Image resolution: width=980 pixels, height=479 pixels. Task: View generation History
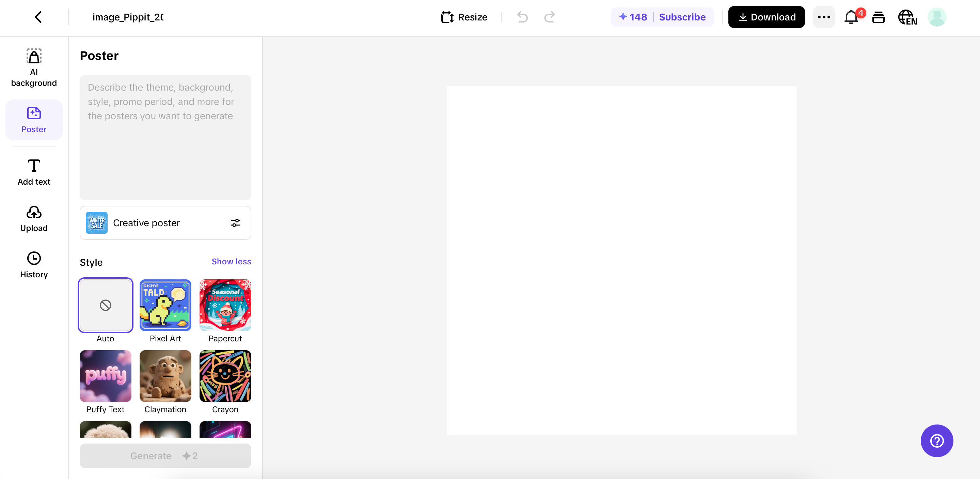click(33, 265)
